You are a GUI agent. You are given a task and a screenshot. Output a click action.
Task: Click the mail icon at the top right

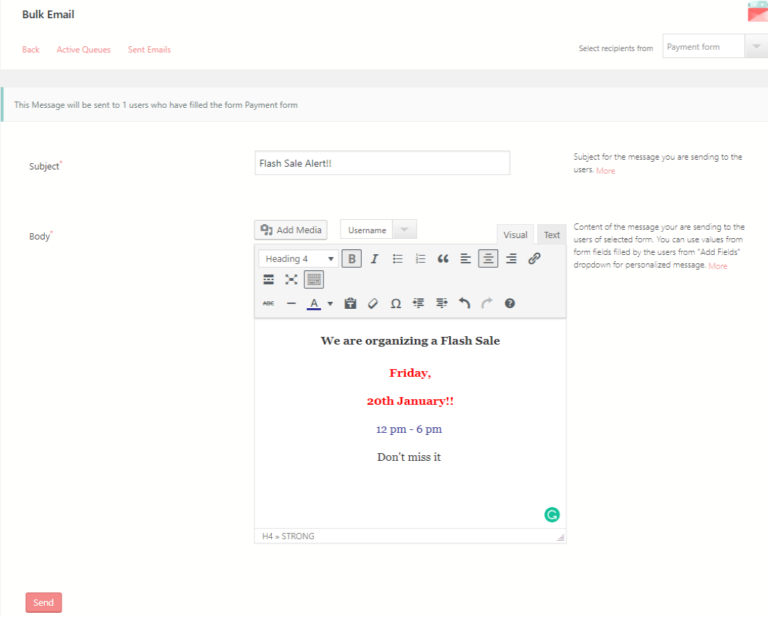point(758,11)
